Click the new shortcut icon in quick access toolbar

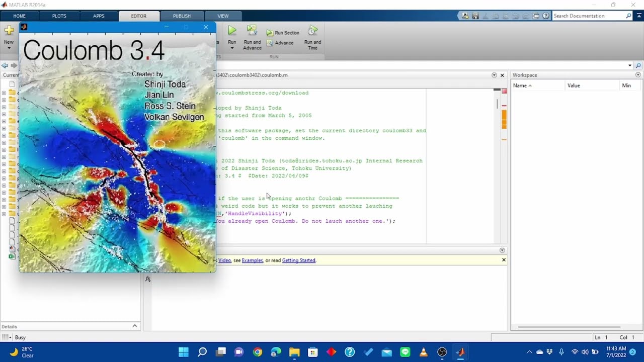[x=465, y=16]
